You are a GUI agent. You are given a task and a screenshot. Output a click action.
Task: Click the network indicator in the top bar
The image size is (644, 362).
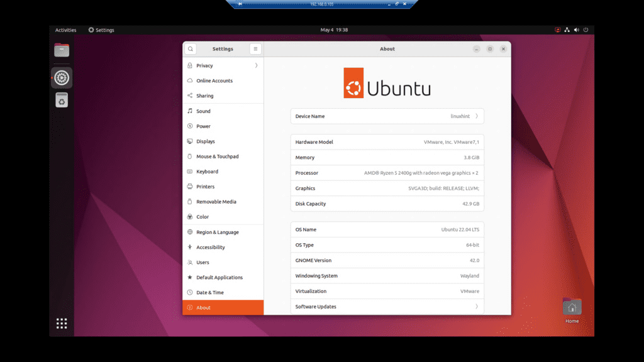point(567,30)
